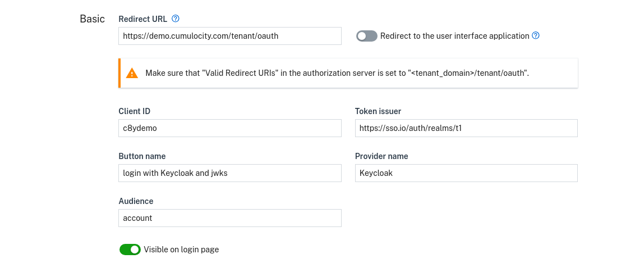Enable Redirect to the user interface application

pos(367,36)
